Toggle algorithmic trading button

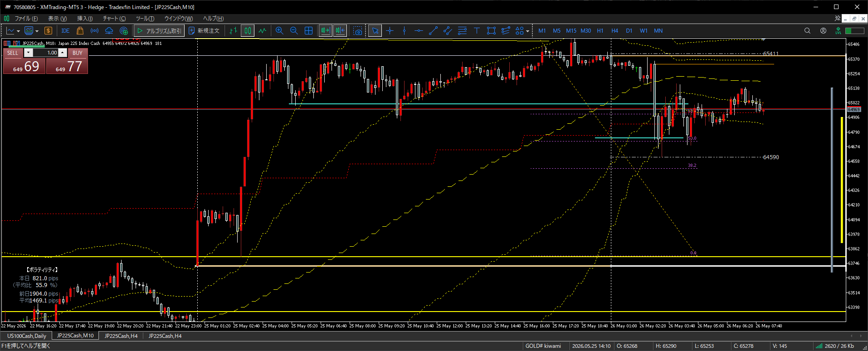[x=159, y=31]
